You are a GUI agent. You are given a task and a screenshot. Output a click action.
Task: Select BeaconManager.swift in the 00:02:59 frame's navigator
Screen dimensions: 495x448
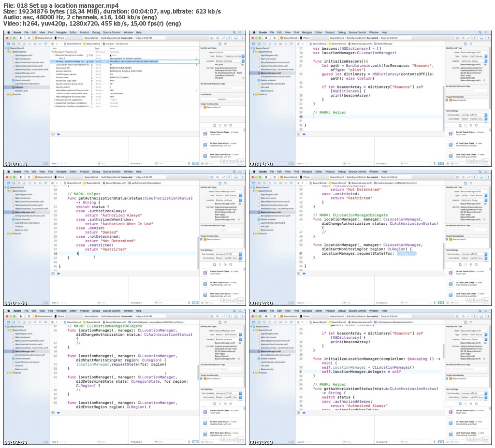coord(25,351)
